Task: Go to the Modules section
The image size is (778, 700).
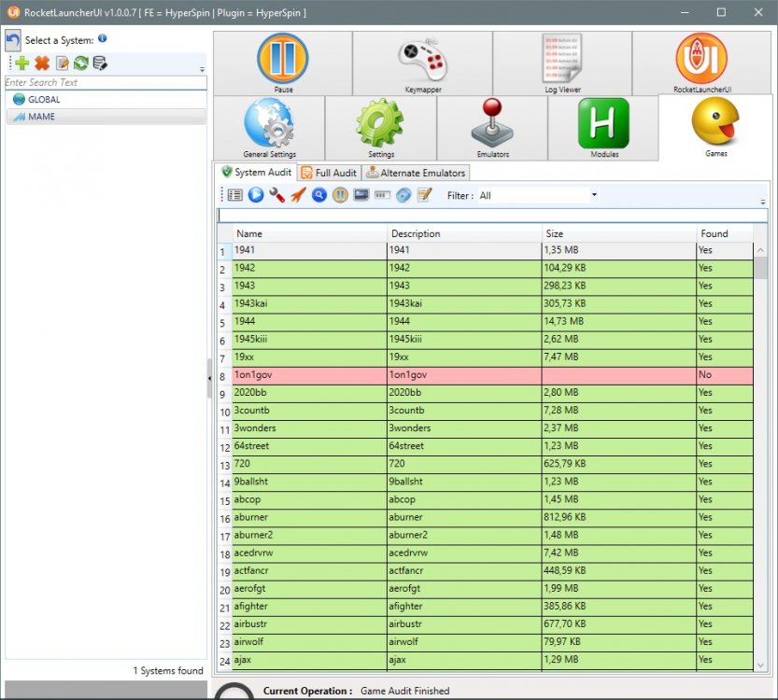Action: pyautogui.click(x=603, y=129)
